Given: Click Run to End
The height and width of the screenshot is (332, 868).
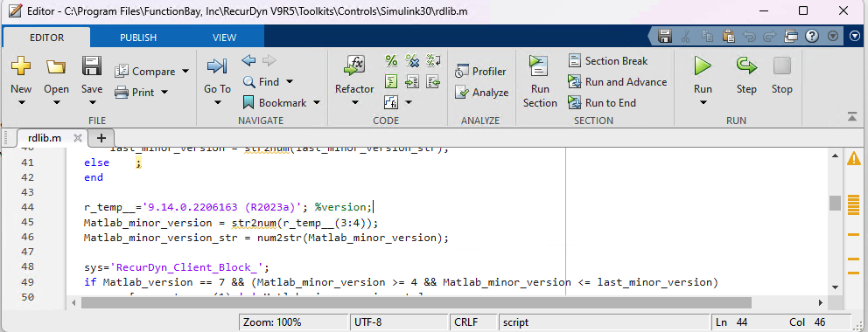Looking at the screenshot, I should 602,103.
